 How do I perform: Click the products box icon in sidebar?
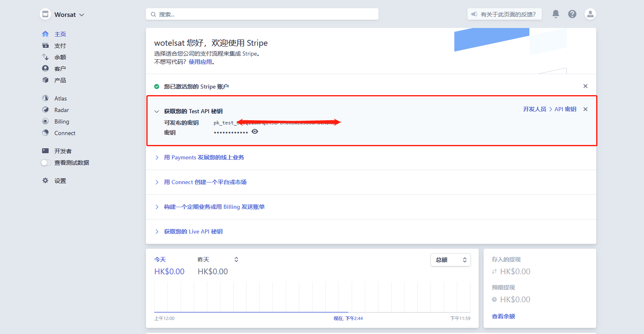click(x=45, y=80)
